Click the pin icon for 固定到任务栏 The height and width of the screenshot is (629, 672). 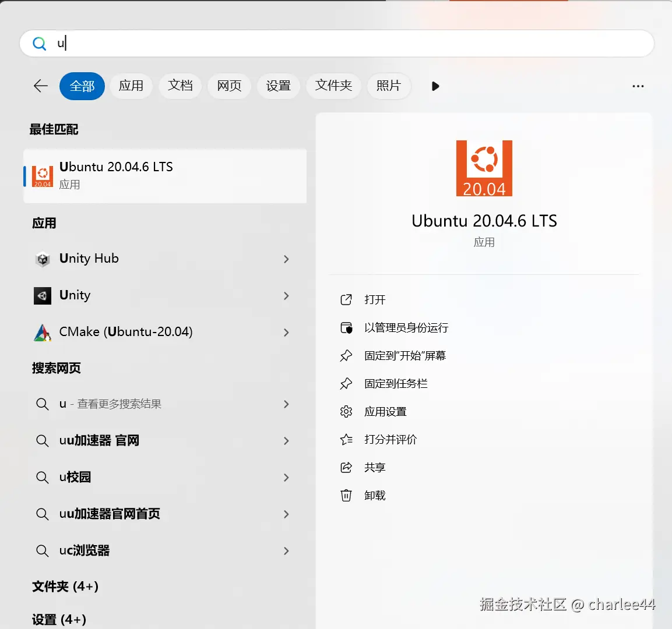[x=347, y=383]
